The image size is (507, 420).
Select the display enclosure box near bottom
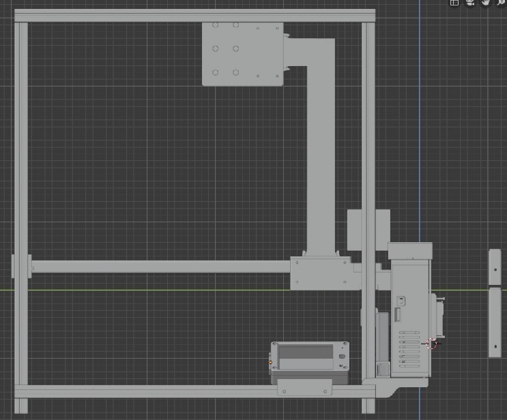309,363
